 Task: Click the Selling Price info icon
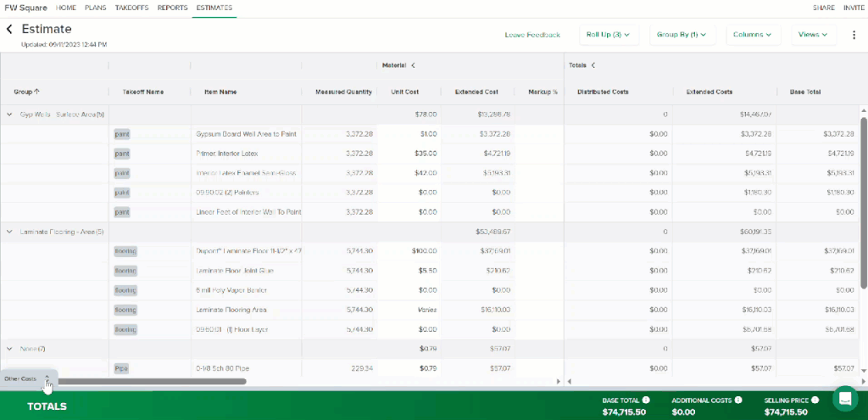tap(815, 400)
